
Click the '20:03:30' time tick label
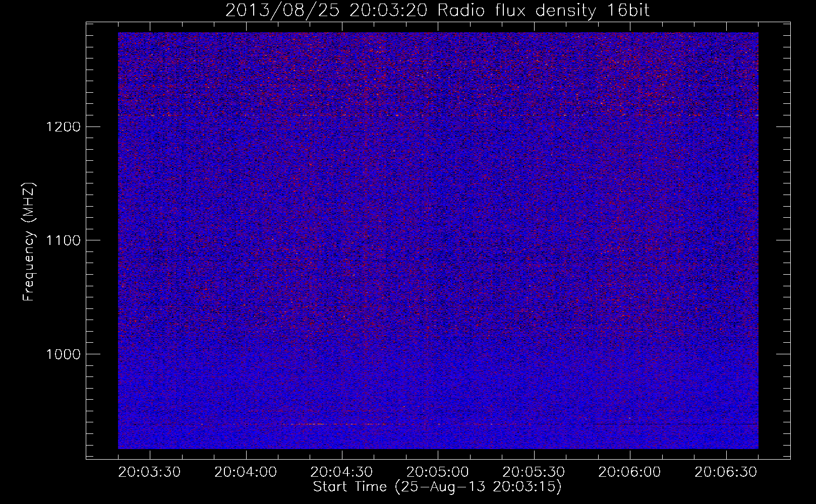click(150, 472)
